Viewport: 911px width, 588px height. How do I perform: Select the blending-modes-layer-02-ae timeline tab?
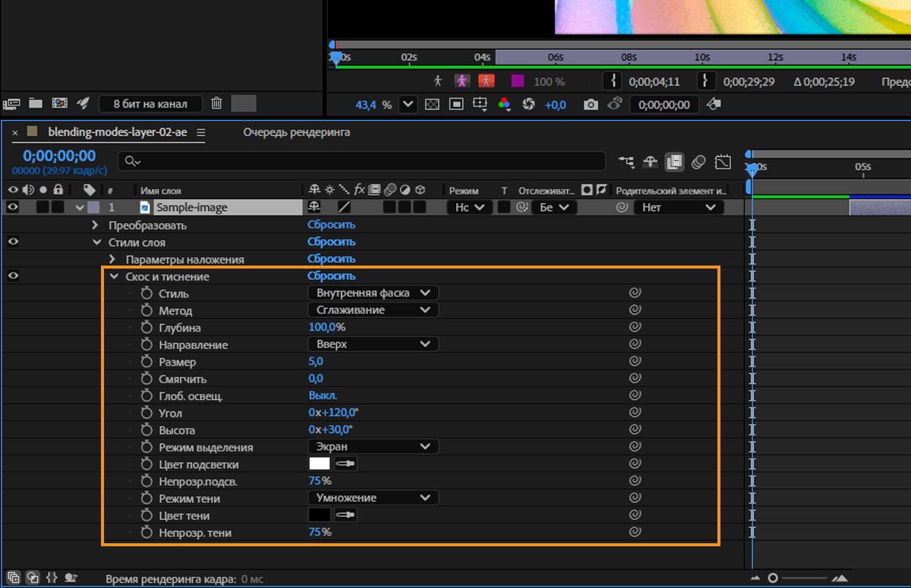tap(117, 132)
